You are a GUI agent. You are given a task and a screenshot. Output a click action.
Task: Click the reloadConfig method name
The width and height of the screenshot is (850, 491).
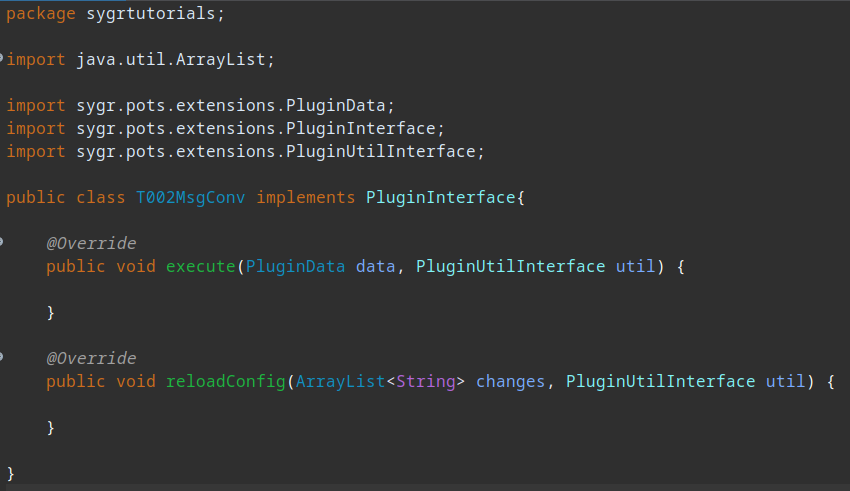(226, 382)
